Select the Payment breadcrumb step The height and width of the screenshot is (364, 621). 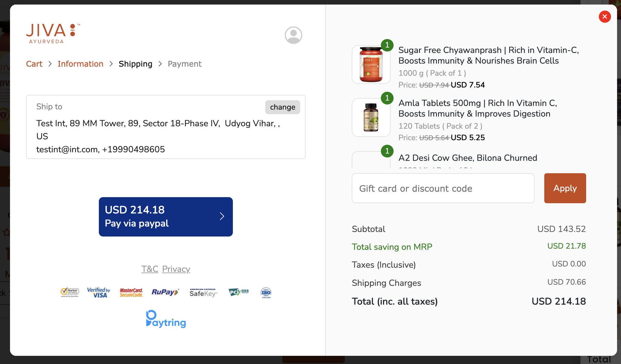click(184, 64)
